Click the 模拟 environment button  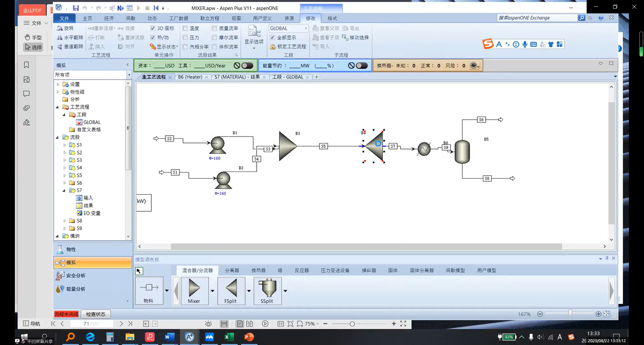93,262
